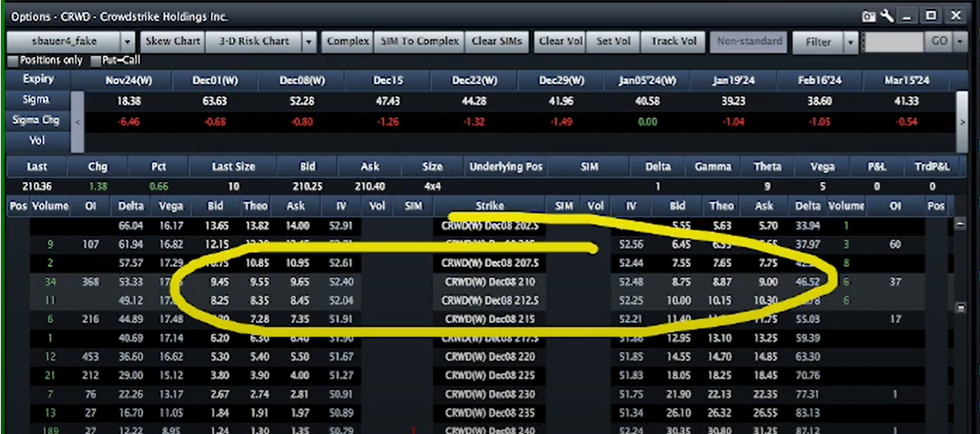Select the Jan19'24 expiry column
This screenshot has width=980, height=434.
(x=735, y=81)
